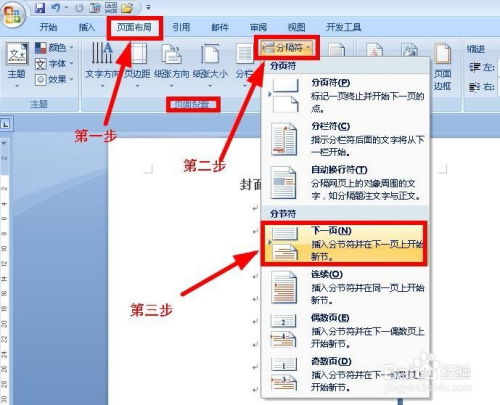Open the 页面布局 tab
This screenshot has height=405, width=500.
134,27
